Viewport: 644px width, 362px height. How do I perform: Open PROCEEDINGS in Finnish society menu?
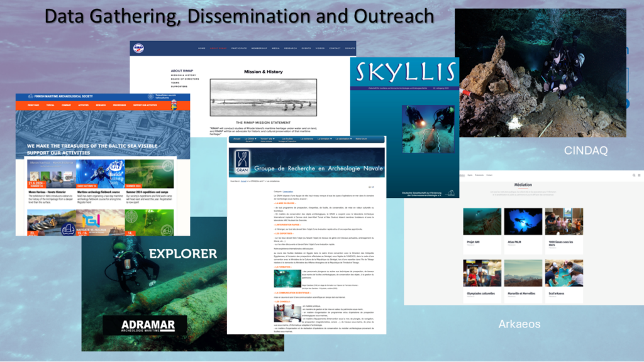[x=119, y=106]
